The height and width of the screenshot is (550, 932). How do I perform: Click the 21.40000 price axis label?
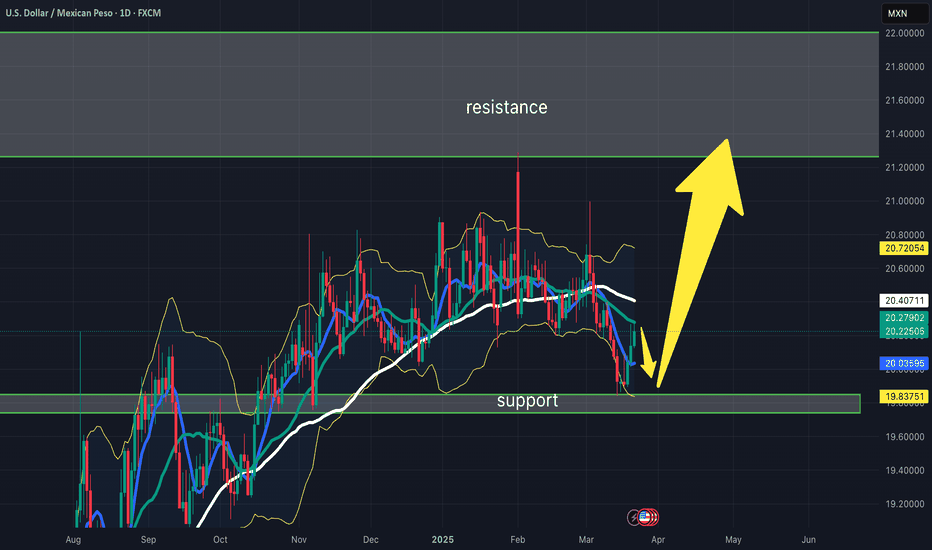point(904,134)
